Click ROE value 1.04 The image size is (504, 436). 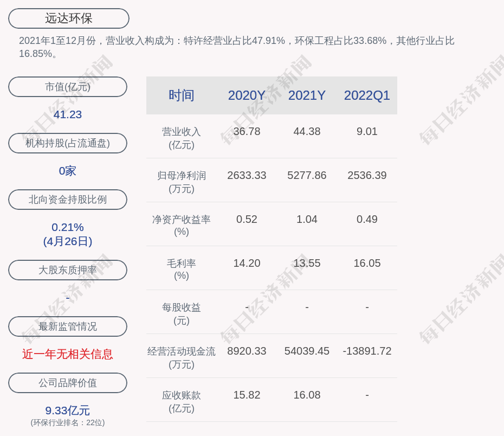(307, 219)
